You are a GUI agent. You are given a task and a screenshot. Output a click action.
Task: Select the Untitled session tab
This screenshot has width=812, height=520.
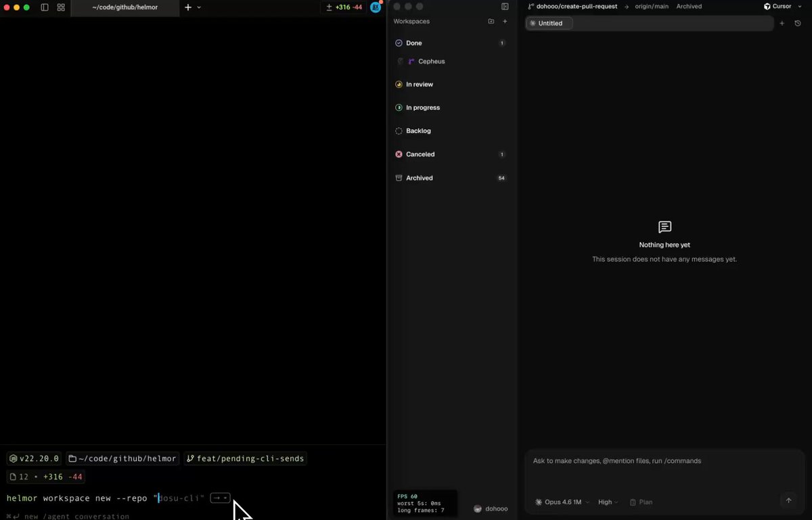coord(549,23)
